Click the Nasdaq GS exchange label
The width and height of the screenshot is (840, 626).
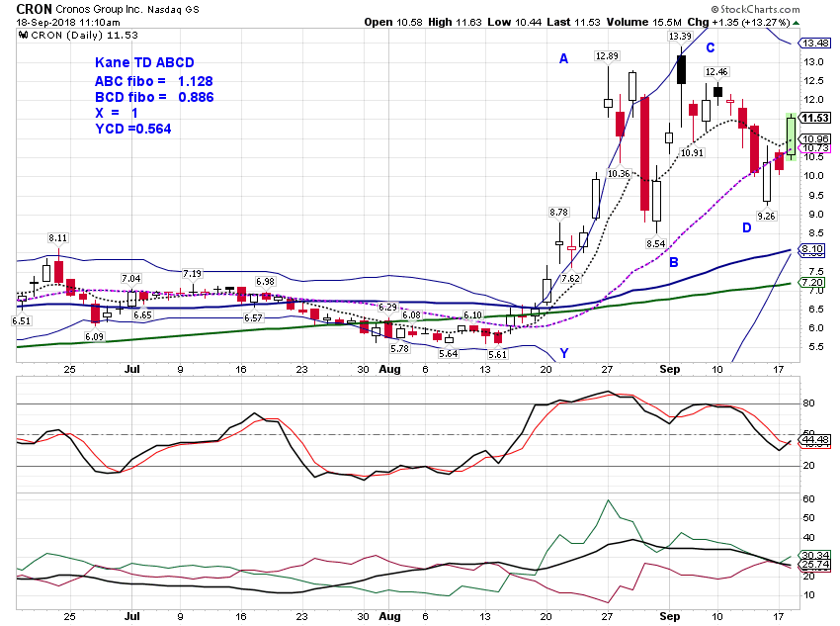173,9
